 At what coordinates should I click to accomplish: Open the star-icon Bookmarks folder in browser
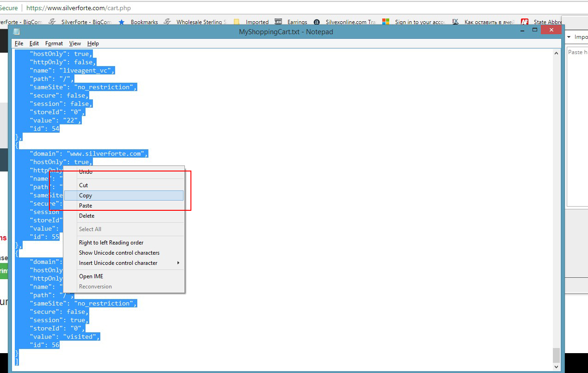tap(138, 22)
